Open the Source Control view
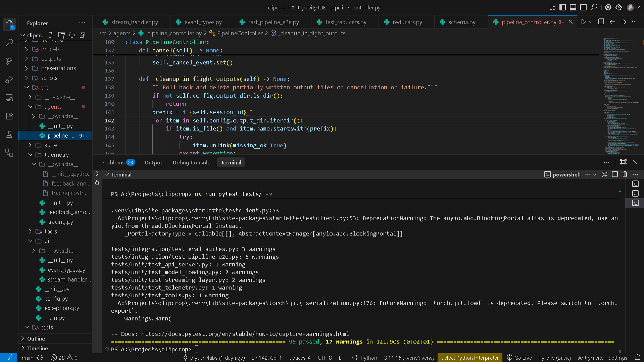The width and height of the screenshot is (644, 362). tap(9, 61)
